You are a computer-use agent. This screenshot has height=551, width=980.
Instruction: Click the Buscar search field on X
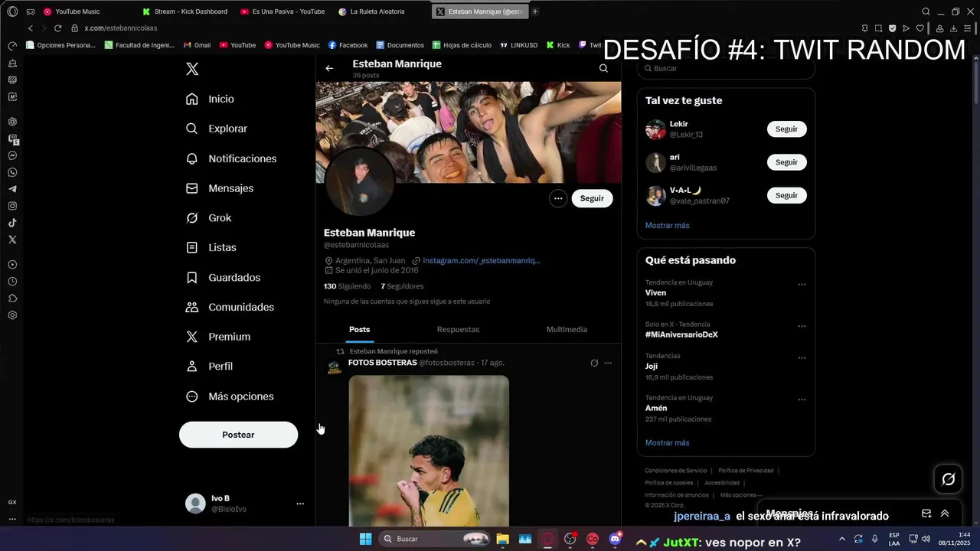pyautogui.click(x=726, y=68)
